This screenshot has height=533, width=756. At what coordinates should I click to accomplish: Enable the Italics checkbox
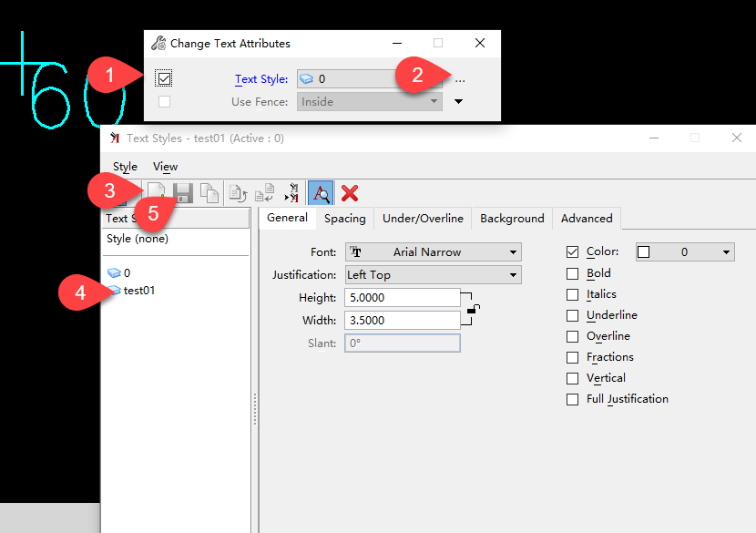(572, 294)
